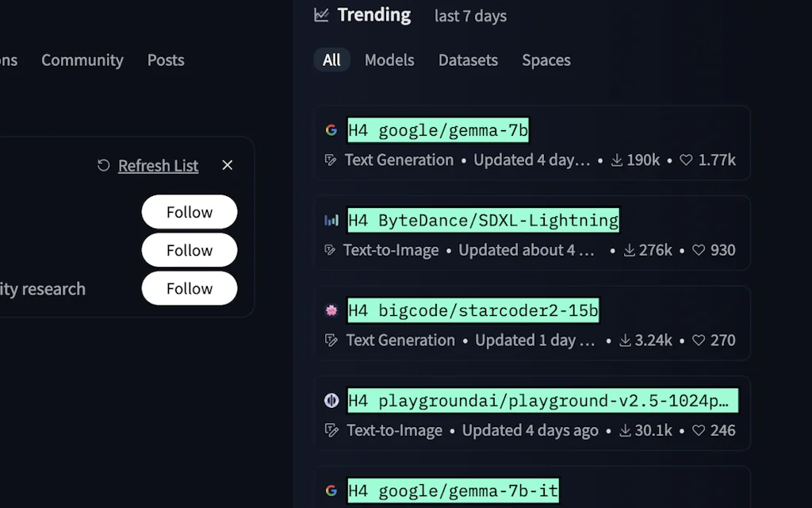Screen dimensions: 812x508
Task: Switch to the Datasets tab
Action: point(468,60)
